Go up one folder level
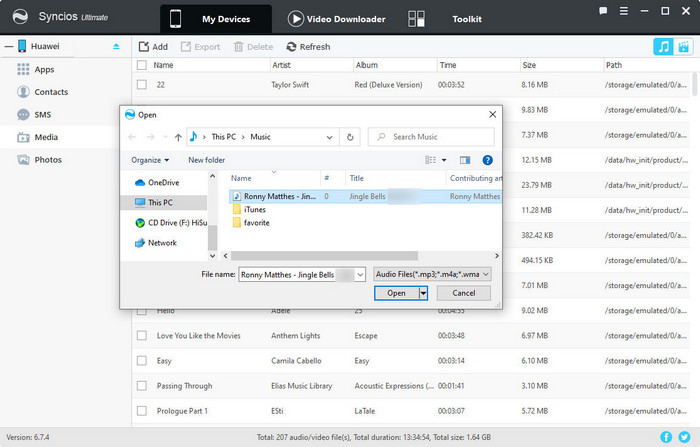This screenshot has height=447, width=700. (178, 137)
